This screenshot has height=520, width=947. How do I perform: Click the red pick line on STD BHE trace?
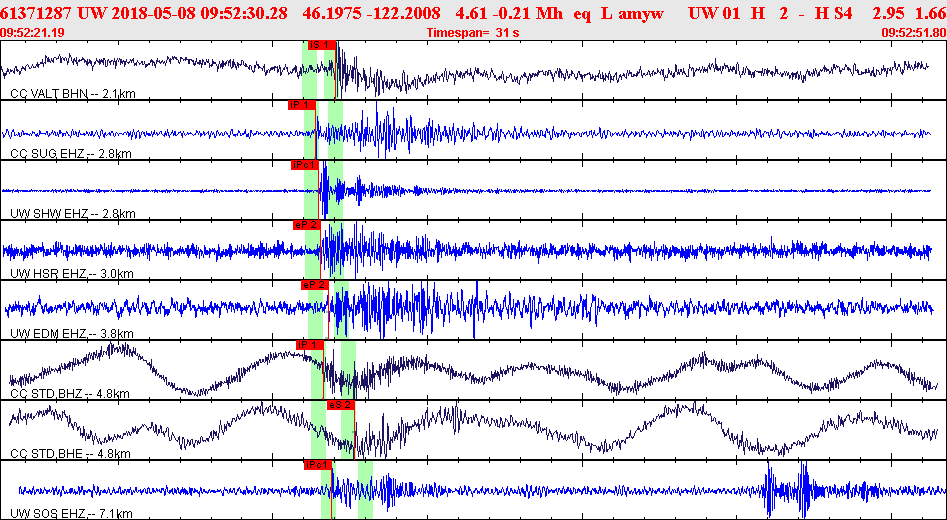pos(354,434)
